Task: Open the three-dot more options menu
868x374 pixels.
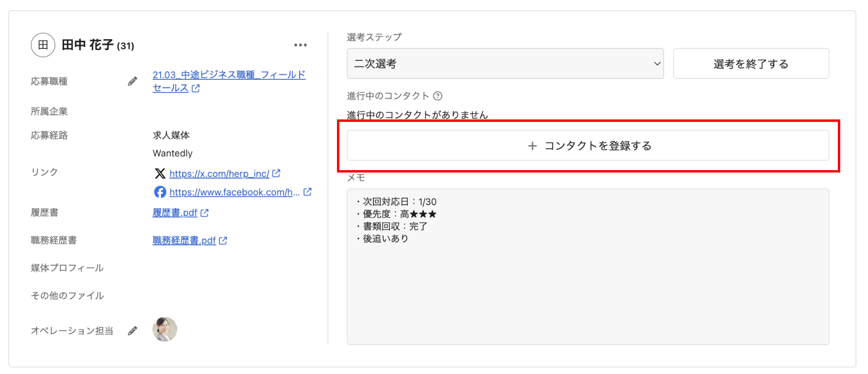Action: (x=300, y=45)
